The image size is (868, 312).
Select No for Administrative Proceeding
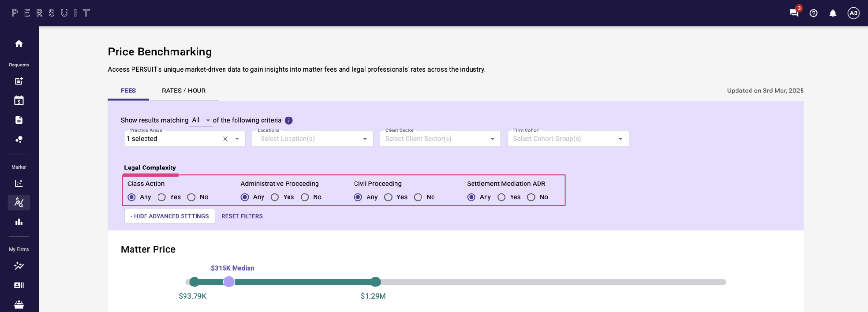coord(305,197)
